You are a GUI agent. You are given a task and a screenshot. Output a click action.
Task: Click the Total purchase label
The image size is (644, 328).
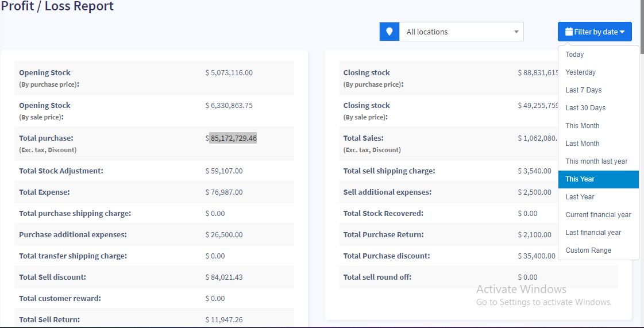click(46, 138)
